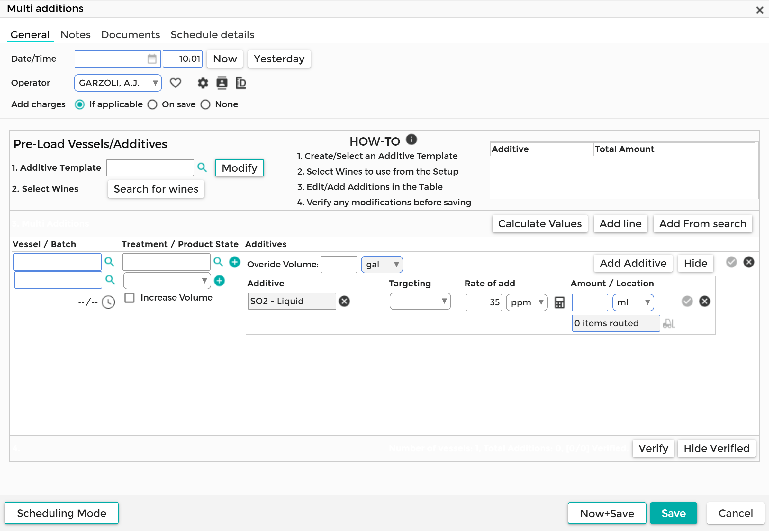The width and height of the screenshot is (769, 532).
Task: Focus the 10:01 time field
Action: tap(183, 59)
